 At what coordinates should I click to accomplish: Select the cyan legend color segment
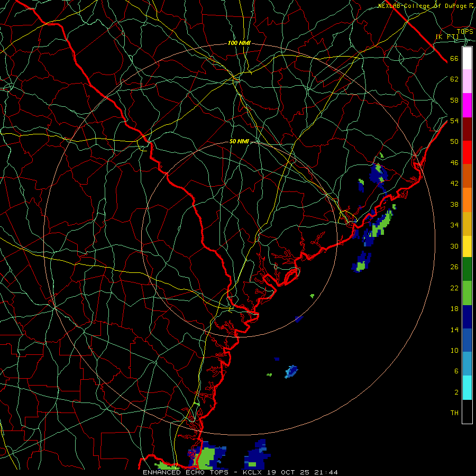(x=467, y=388)
